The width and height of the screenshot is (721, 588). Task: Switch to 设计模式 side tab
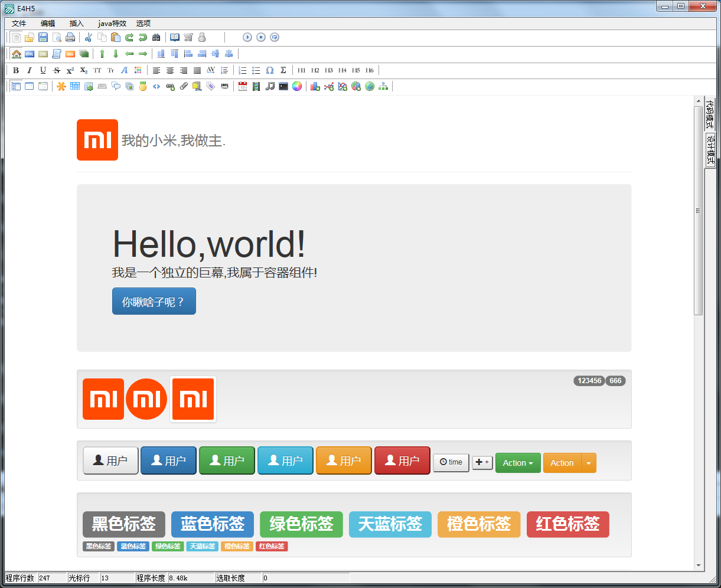(710, 150)
